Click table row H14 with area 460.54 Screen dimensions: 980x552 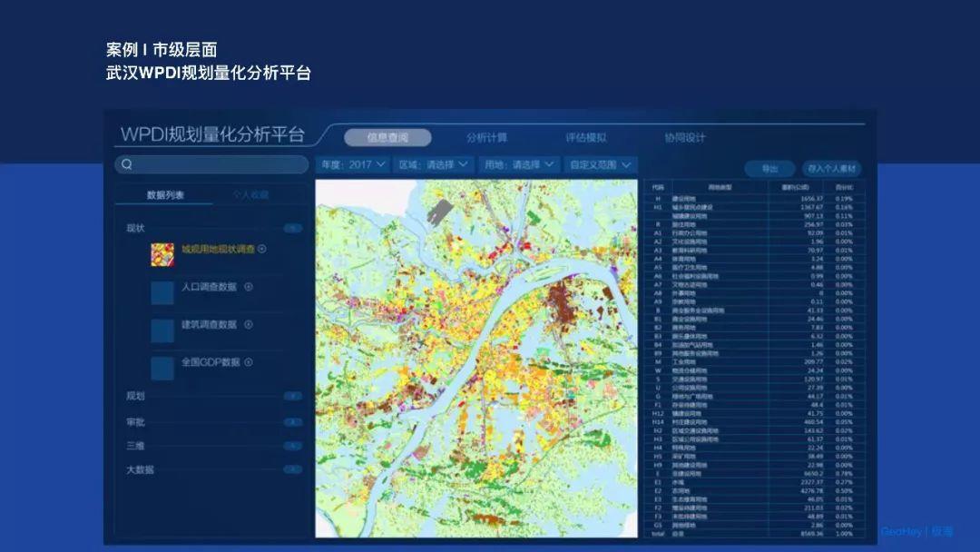(x=755, y=422)
